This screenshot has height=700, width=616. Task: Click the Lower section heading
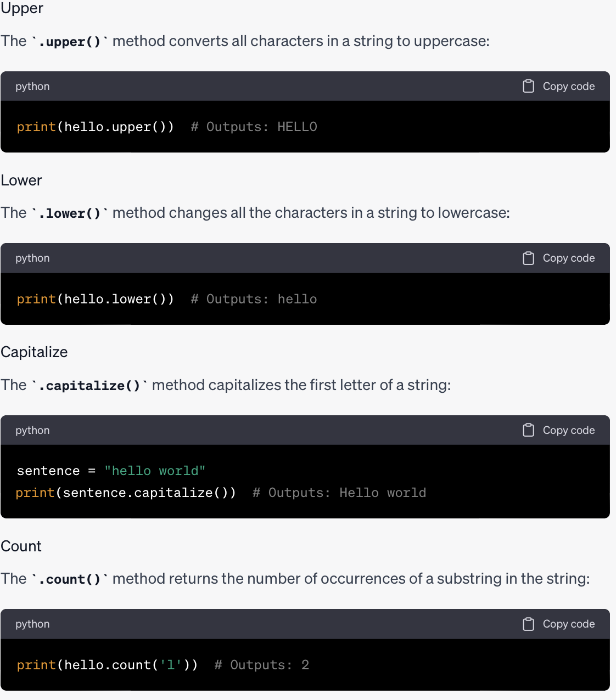[x=21, y=180]
